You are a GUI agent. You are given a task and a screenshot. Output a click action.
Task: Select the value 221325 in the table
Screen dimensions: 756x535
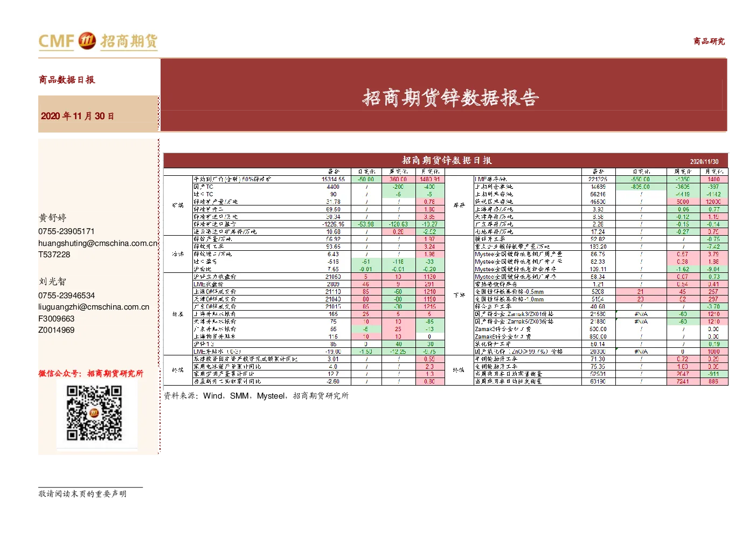[598, 179]
